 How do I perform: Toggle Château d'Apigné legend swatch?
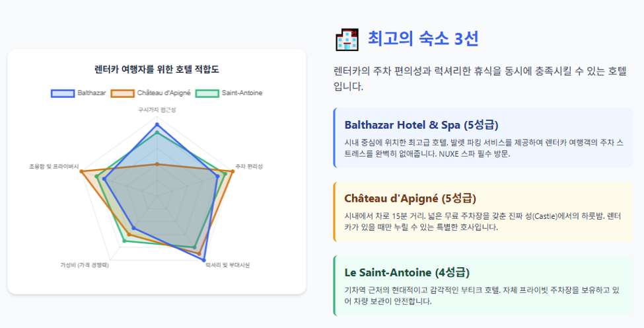pos(123,93)
